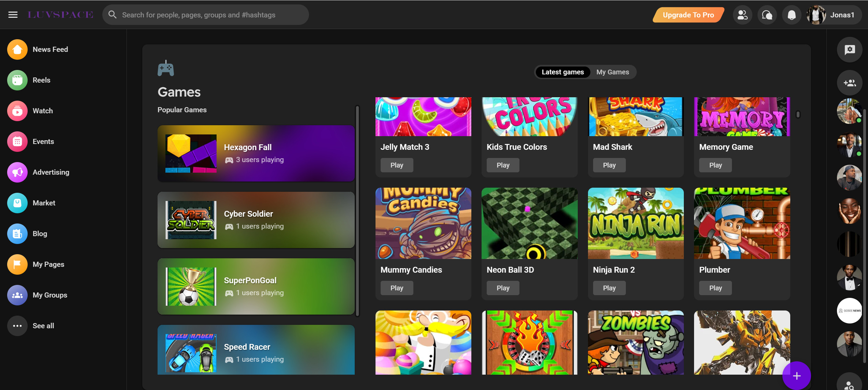Open friend requests icon in header

(742, 15)
